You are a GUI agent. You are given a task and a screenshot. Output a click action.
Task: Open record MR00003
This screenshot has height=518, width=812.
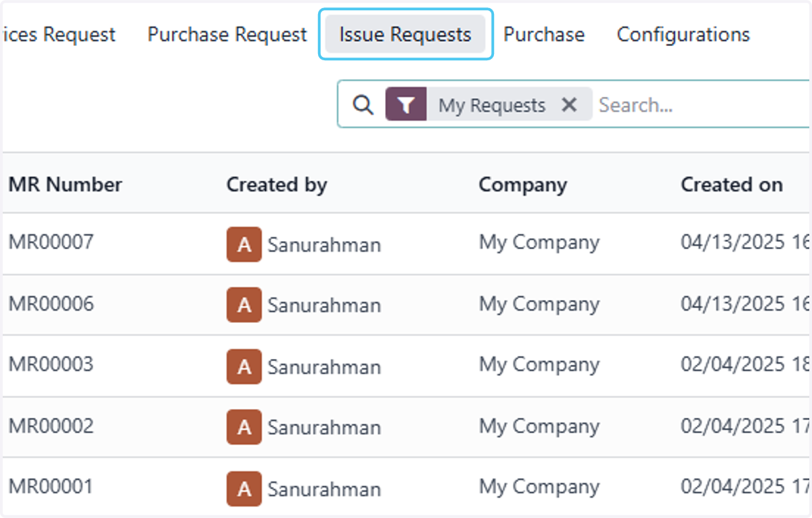pyautogui.click(x=51, y=364)
